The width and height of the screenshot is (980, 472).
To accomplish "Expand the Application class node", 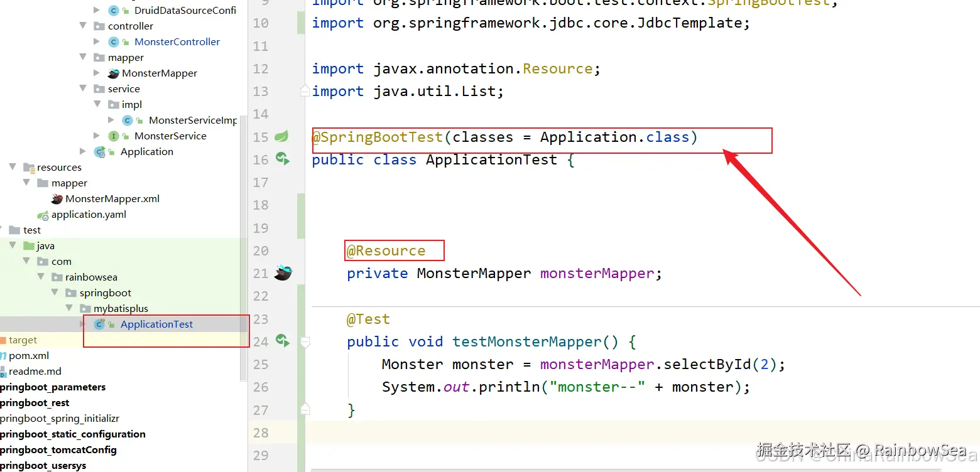I will point(83,151).
